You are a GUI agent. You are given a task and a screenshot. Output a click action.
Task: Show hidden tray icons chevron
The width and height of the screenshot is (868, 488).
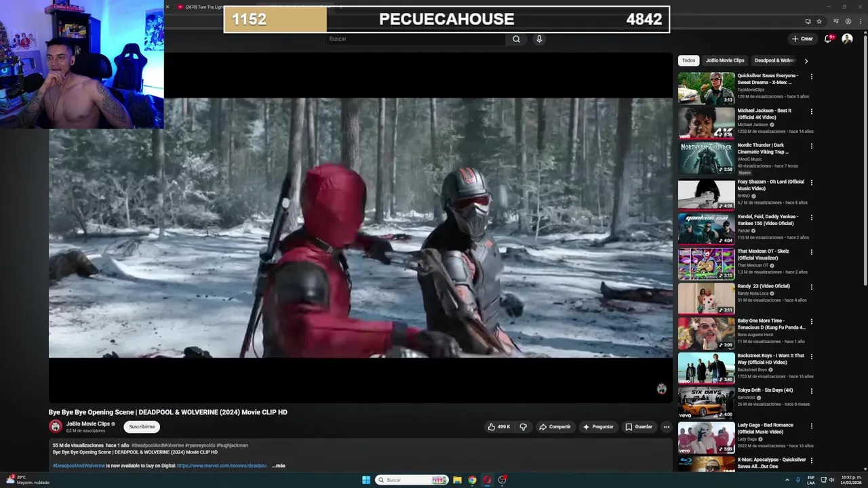point(787,480)
